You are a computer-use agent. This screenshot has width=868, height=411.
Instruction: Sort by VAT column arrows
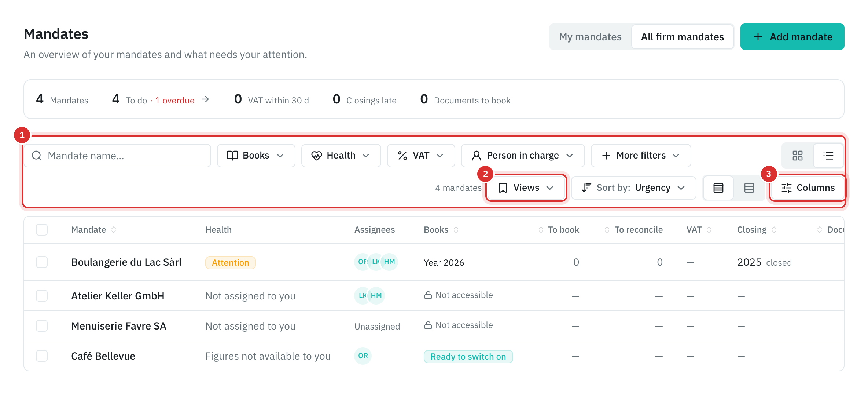[x=709, y=230]
